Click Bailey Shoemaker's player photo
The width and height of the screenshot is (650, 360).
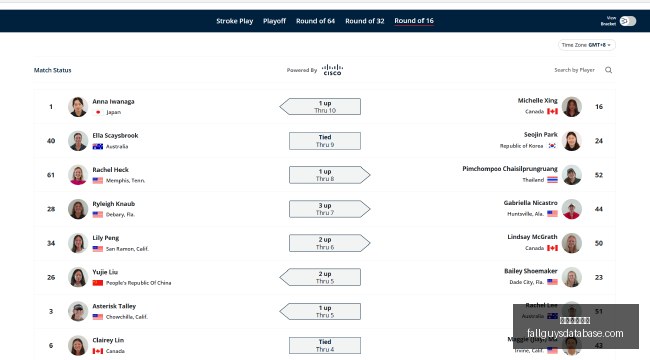pos(572,277)
